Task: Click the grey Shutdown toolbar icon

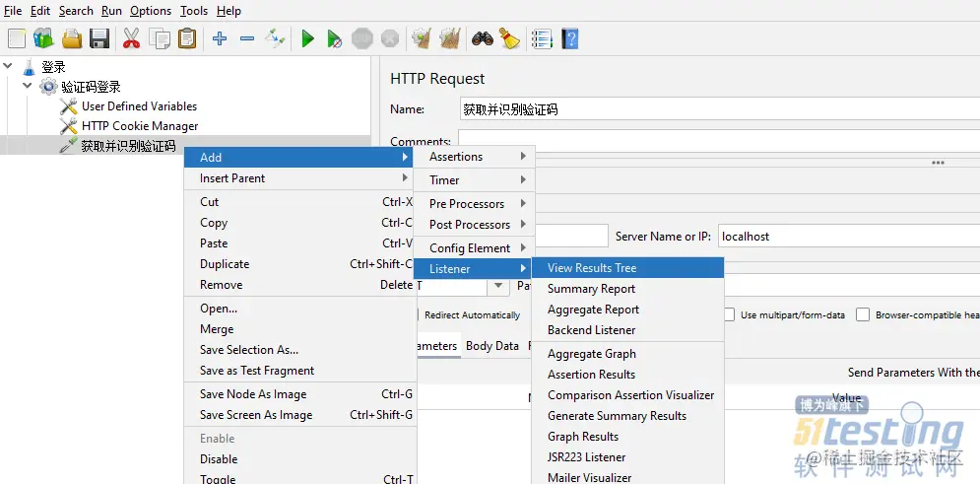Action: tap(389, 38)
